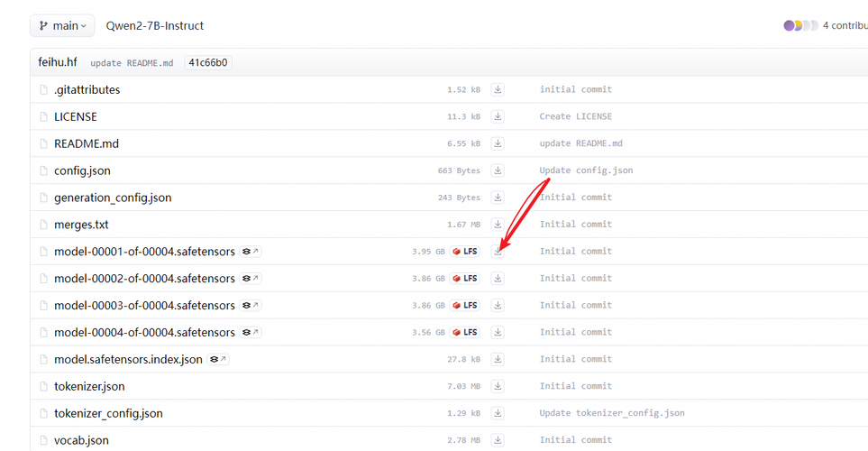Screen dimensions: 868x451
Task: Open 'Initial commit' message in tokenizer.json row
Action: tap(576, 386)
